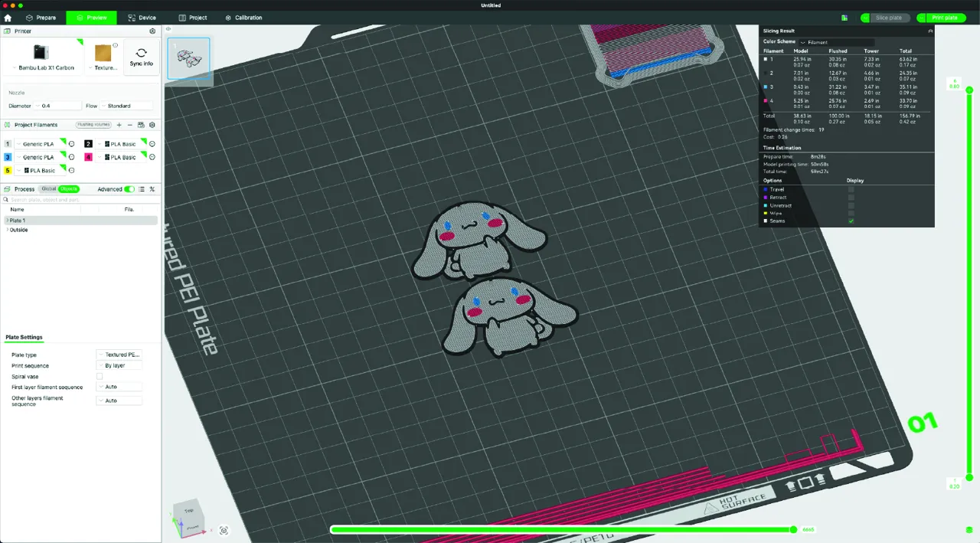Click the info icon above the plate image

(x=116, y=45)
